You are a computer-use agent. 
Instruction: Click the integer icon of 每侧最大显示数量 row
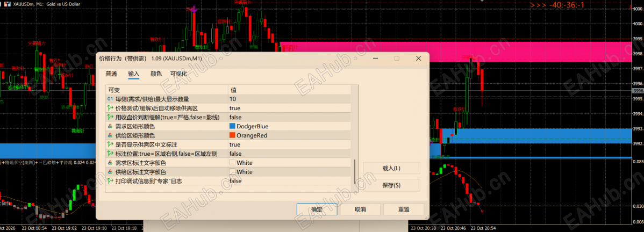tap(110, 99)
